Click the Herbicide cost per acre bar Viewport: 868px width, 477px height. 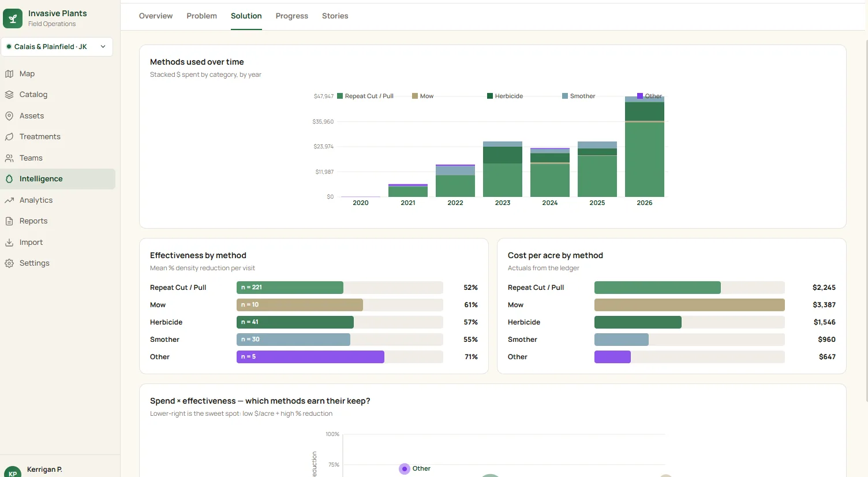click(x=638, y=322)
